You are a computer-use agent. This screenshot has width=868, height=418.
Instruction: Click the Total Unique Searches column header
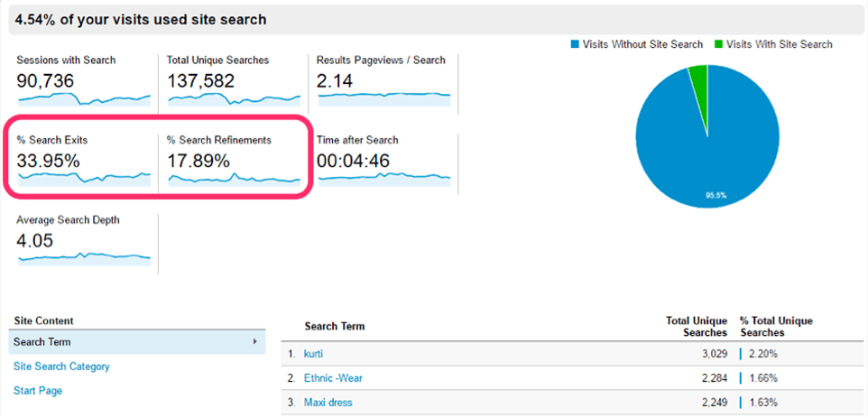tap(696, 326)
